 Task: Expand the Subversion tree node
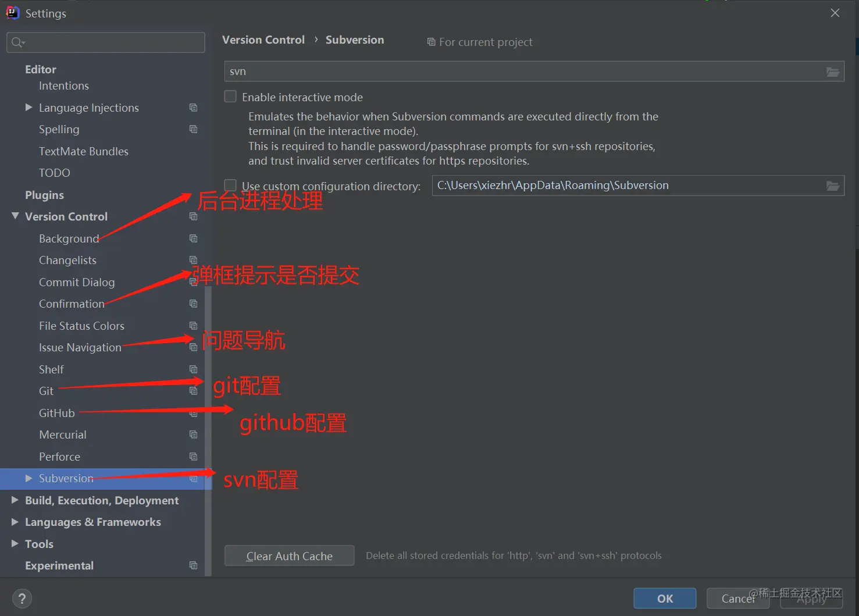click(x=28, y=478)
